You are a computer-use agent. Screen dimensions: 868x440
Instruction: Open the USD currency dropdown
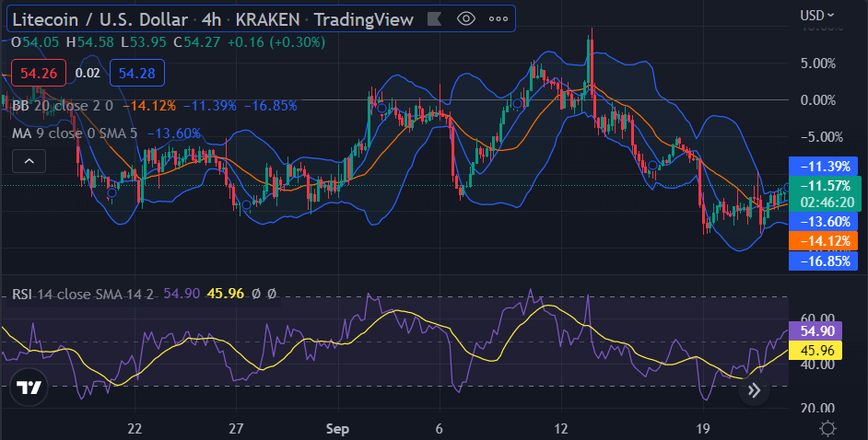(x=817, y=15)
